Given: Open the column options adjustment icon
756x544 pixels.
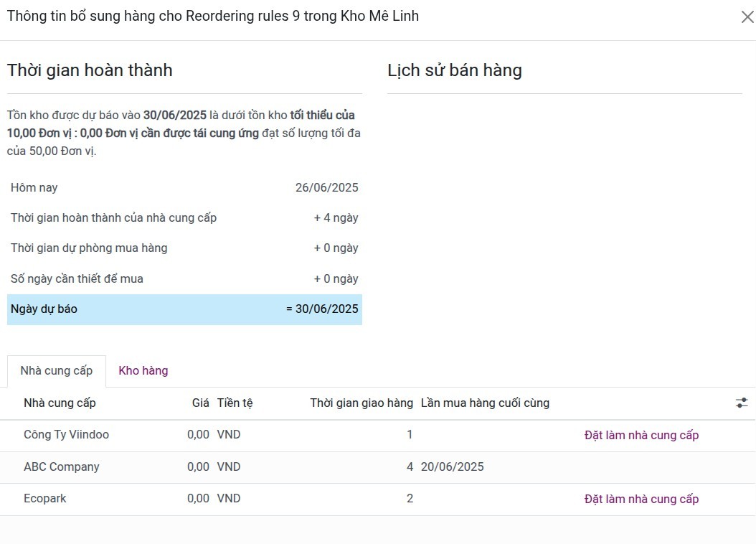Looking at the screenshot, I should pos(742,403).
